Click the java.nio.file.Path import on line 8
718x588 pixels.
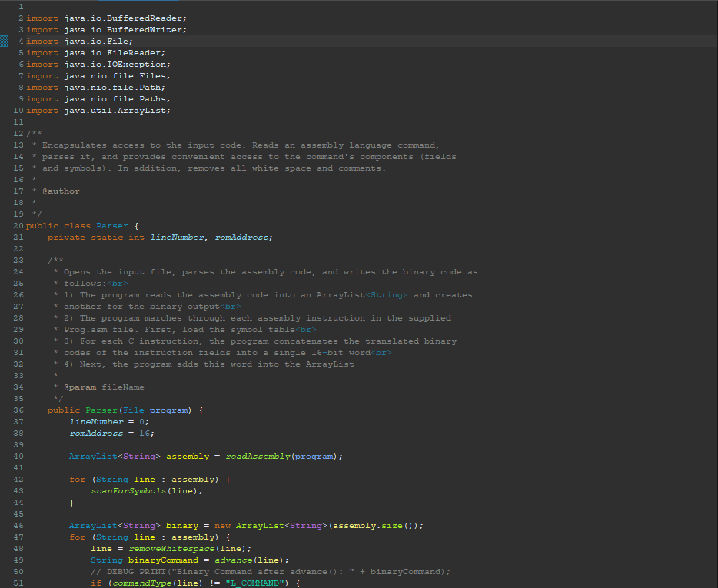(95, 88)
